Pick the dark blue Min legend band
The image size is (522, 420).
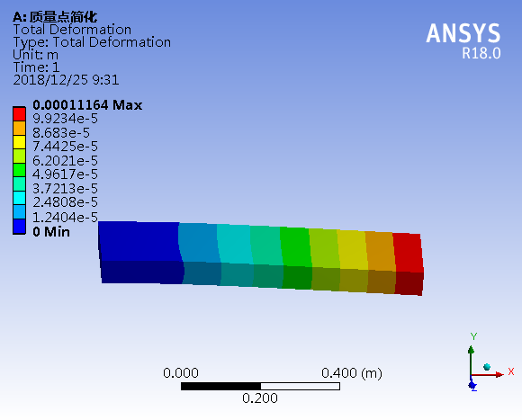(x=19, y=227)
